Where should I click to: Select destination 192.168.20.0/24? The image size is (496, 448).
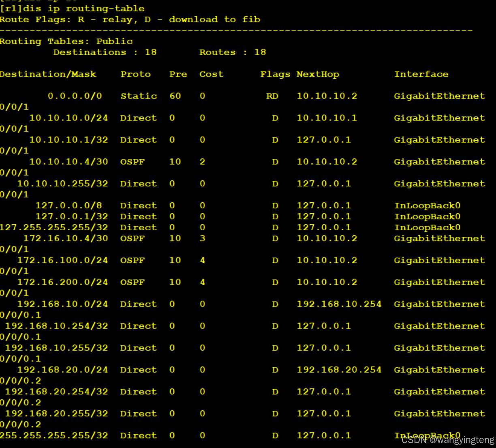click(x=62, y=369)
